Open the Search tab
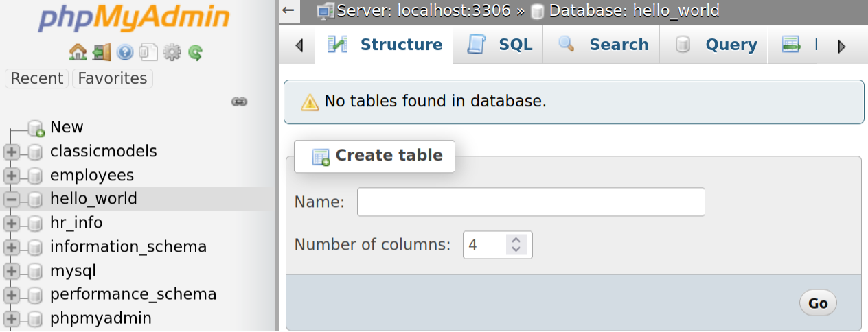868x332 pixels. click(x=602, y=45)
